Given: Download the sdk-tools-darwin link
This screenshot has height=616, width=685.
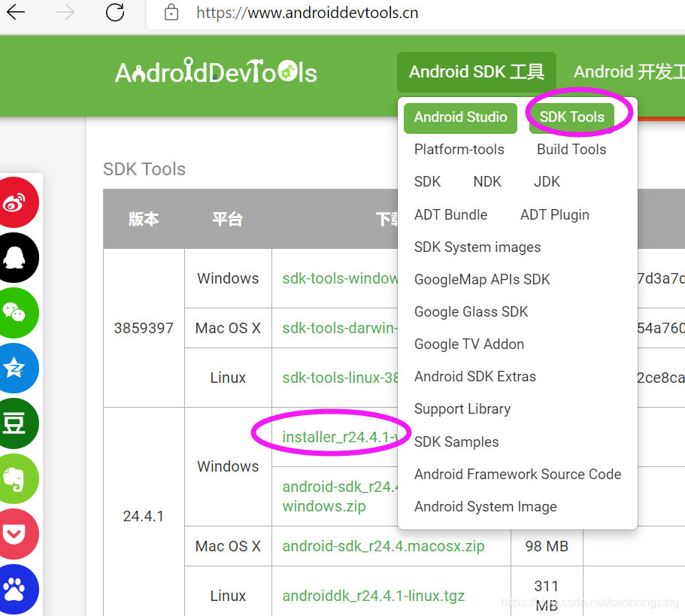Looking at the screenshot, I should point(340,328).
